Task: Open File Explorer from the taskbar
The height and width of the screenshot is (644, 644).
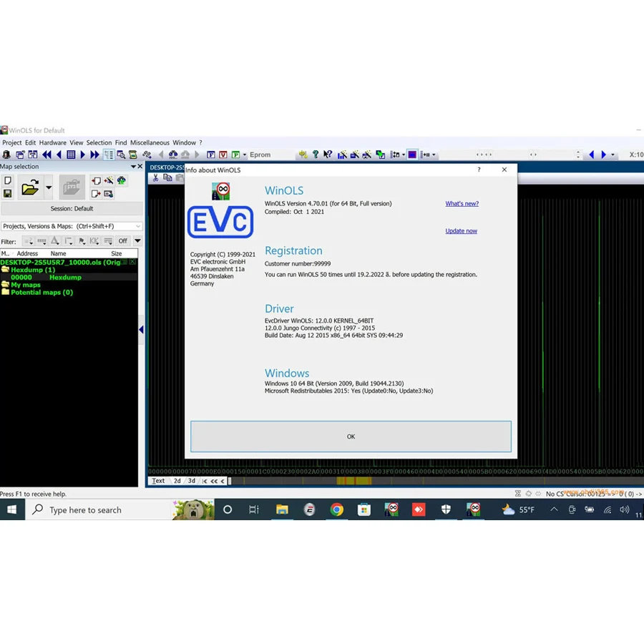Action: coord(282,509)
